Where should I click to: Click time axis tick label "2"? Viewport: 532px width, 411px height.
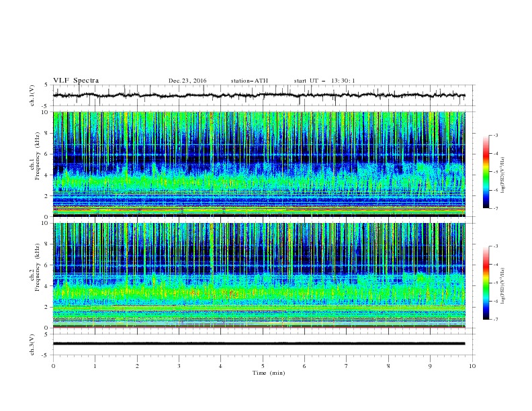point(137,366)
